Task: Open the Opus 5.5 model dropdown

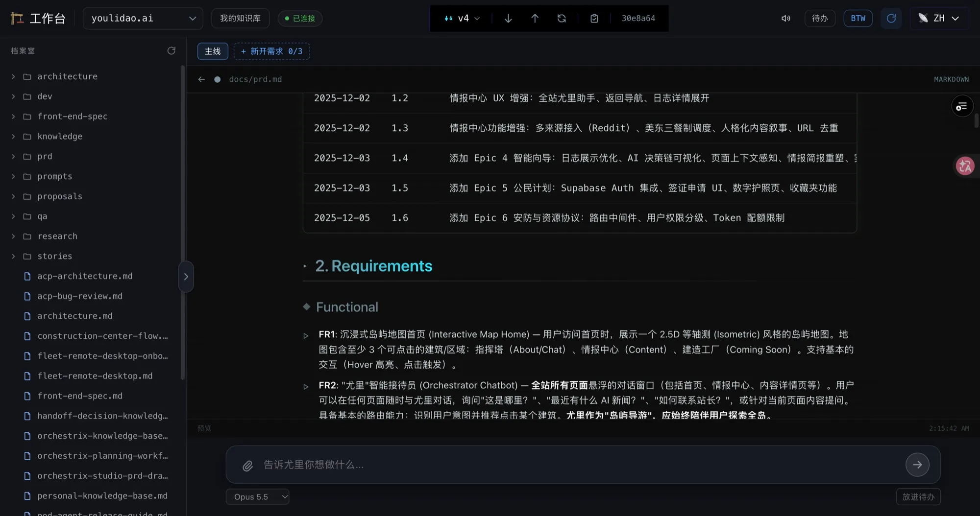Action: pos(257,496)
